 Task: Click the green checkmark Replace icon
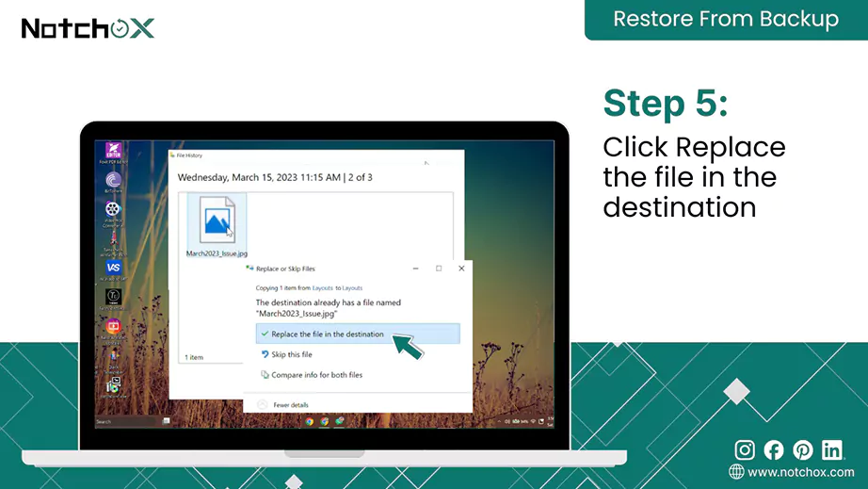tap(265, 334)
